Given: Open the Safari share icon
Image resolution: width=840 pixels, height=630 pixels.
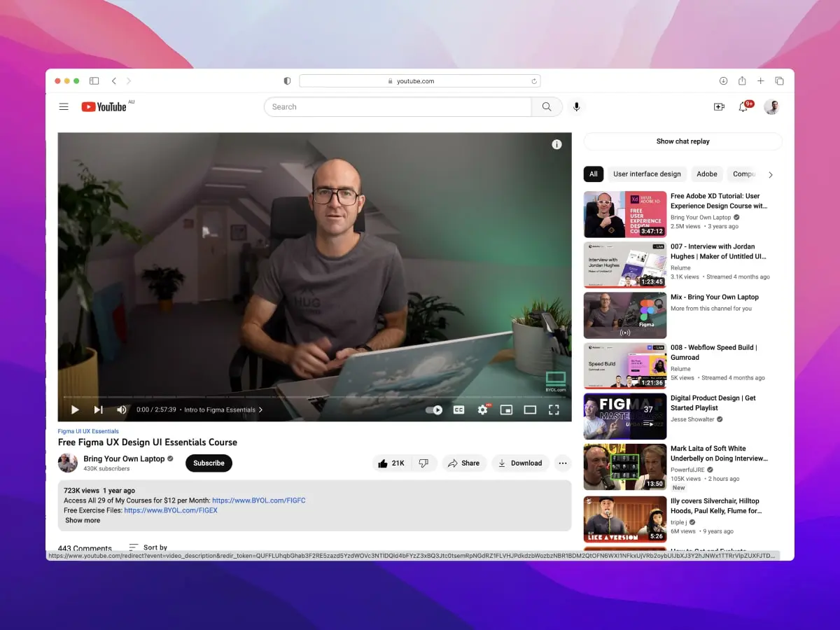Looking at the screenshot, I should pyautogui.click(x=742, y=80).
